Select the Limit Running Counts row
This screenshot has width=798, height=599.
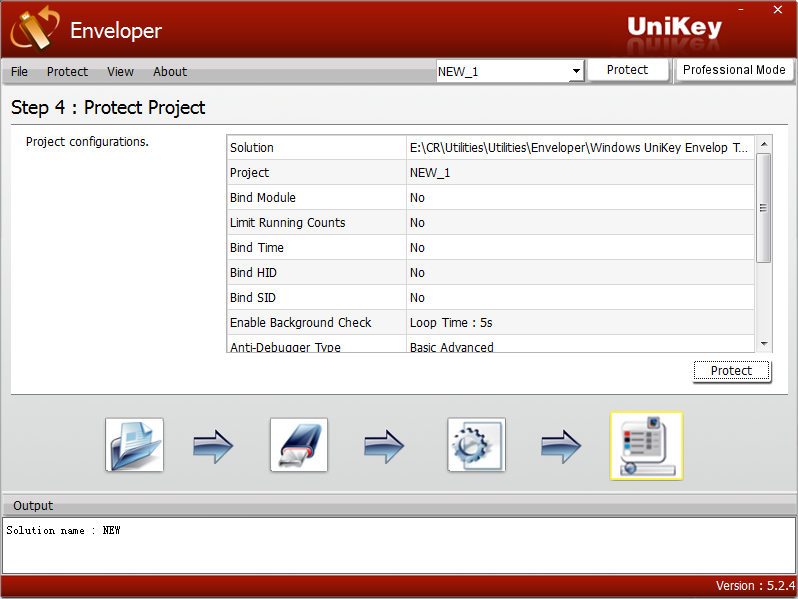(491, 222)
